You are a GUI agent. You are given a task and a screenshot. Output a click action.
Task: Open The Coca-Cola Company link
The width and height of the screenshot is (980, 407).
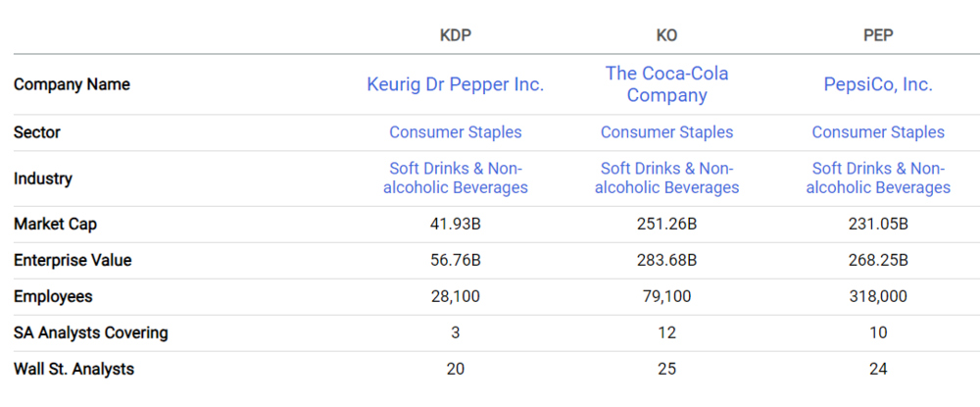click(666, 84)
